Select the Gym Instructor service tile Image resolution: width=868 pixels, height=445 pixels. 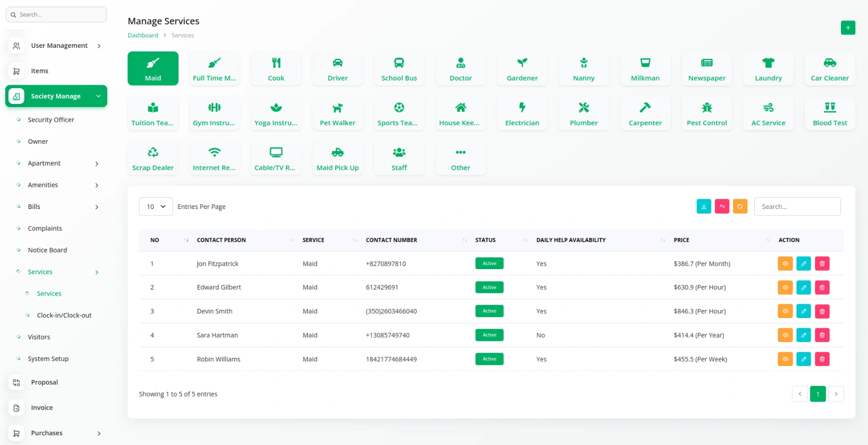click(x=214, y=113)
